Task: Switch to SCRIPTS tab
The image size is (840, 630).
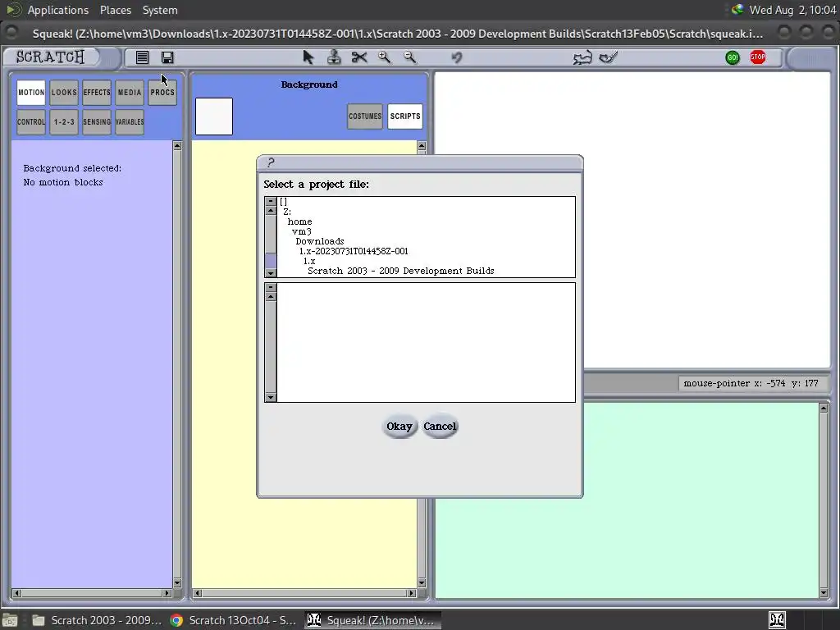Action: point(405,116)
